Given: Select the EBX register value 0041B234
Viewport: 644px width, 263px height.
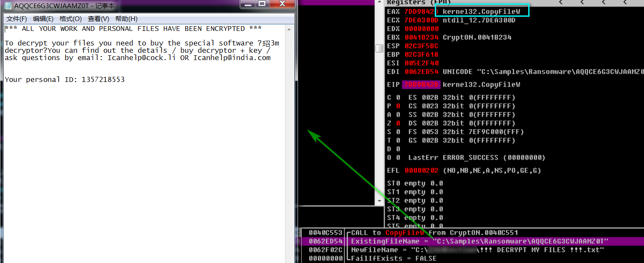Looking at the screenshot, I should click(421, 37).
